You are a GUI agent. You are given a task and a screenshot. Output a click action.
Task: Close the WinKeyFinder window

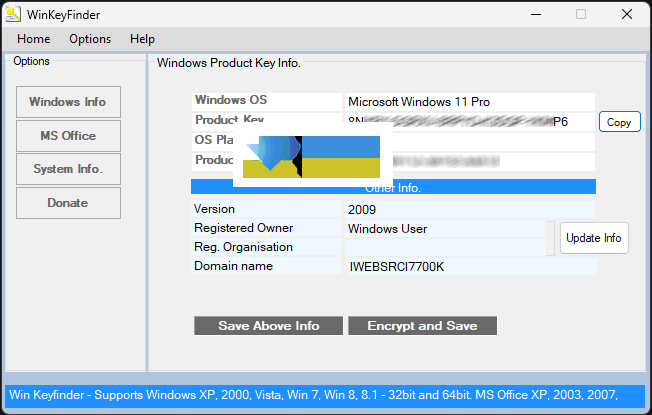627,15
